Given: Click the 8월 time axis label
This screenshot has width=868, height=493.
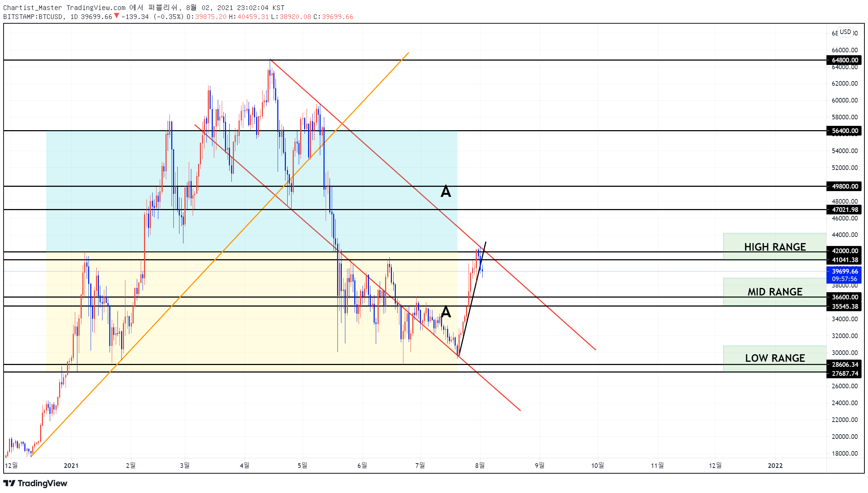Looking at the screenshot, I should click(x=480, y=465).
